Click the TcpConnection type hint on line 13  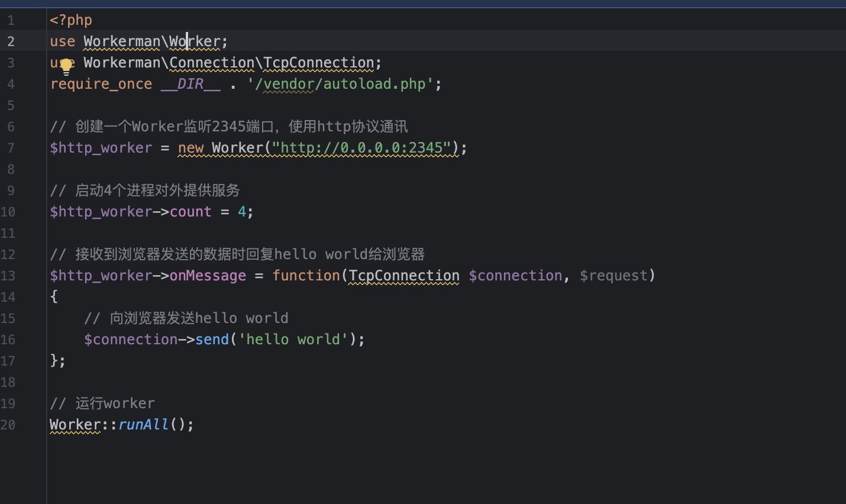pyautogui.click(x=404, y=276)
